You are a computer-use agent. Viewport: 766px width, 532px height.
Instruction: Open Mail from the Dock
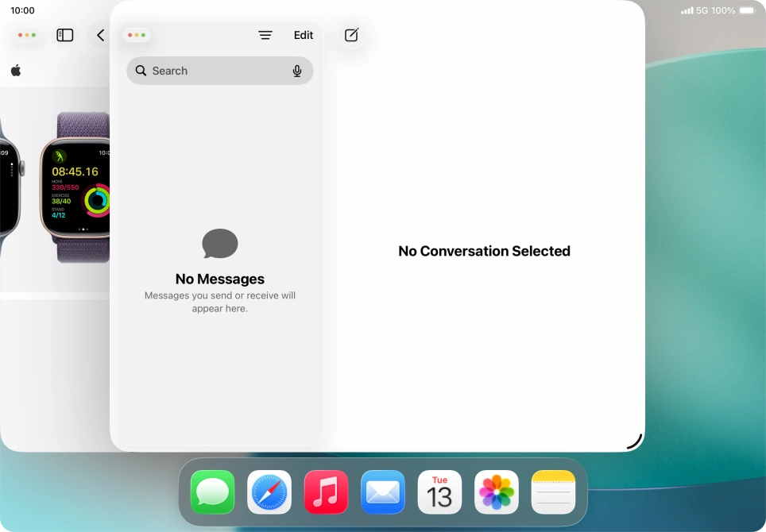(x=382, y=492)
